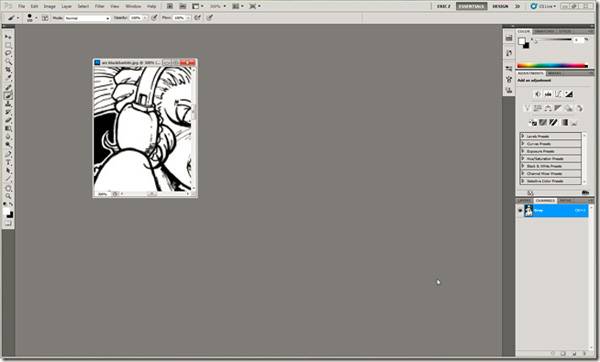Viewport: 600px width, 362px height.
Task: Select the Gray channel thumbnail
Action: point(529,210)
